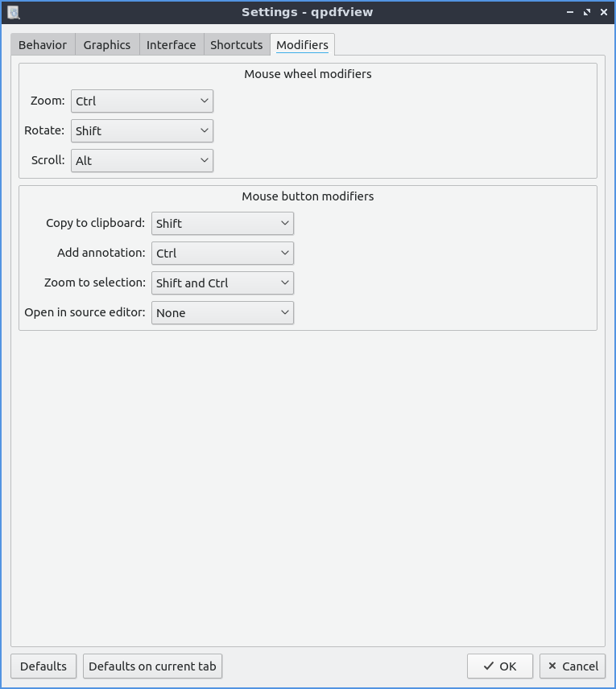Expand the Copy to clipboard dropdown
This screenshot has height=689, width=616.
[222, 224]
